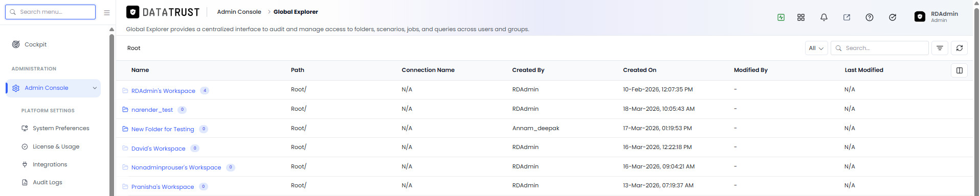
Task: Click the 17-Mar-2026, 01:19:53 PM date cell
Action: click(657, 128)
